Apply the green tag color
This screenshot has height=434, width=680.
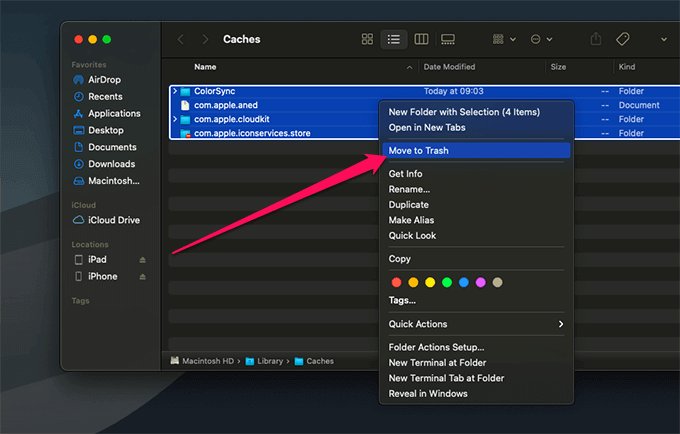(447, 283)
